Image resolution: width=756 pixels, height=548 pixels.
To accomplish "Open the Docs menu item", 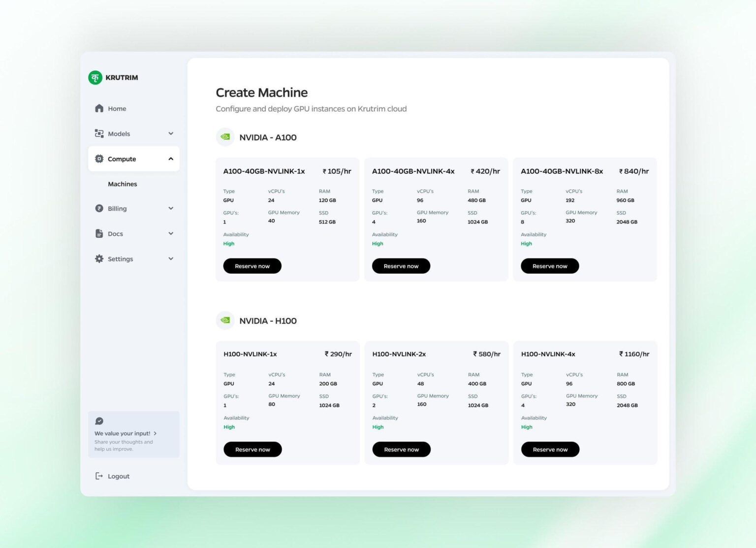I will coord(115,233).
